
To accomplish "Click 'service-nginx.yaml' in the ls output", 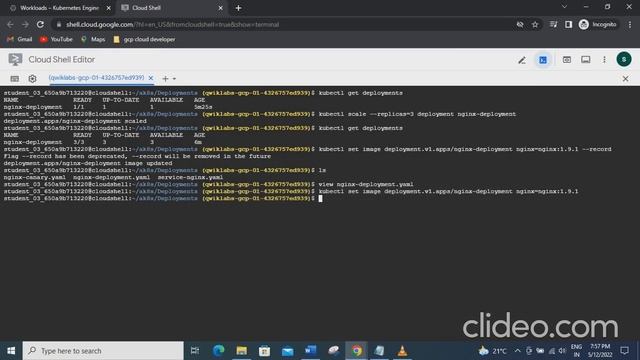I will (x=190, y=178).
